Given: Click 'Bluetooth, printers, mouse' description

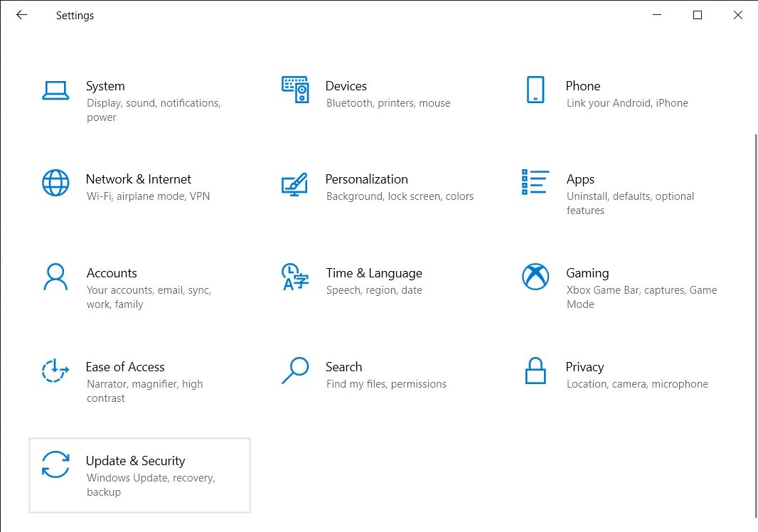Looking at the screenshot, I should coord(388,103).
